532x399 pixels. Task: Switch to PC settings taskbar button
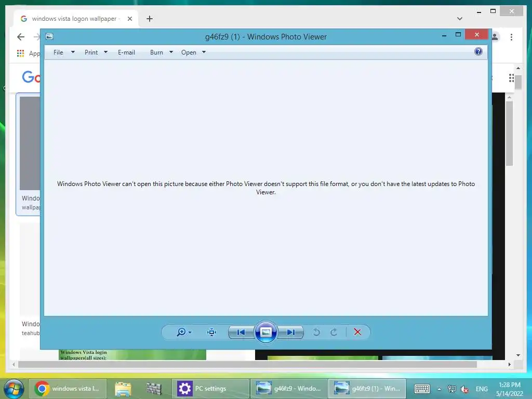tap(210, 389)
